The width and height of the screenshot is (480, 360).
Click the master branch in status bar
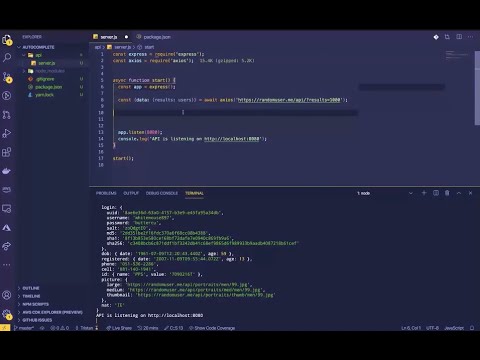coord(24,328)
